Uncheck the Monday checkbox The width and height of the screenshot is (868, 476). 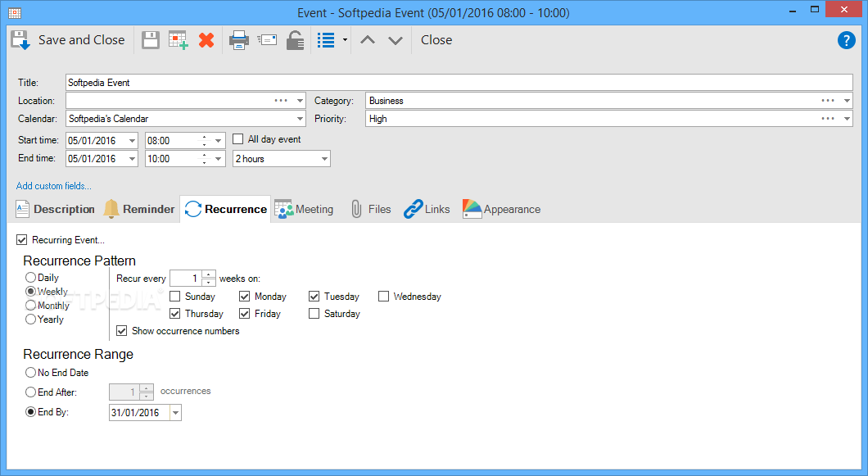(245, 297)
